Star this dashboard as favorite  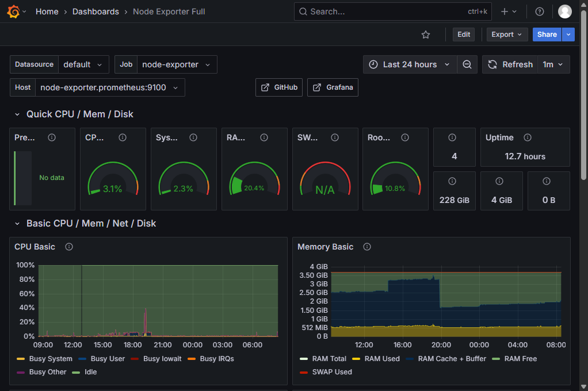(x=426, y=34)
